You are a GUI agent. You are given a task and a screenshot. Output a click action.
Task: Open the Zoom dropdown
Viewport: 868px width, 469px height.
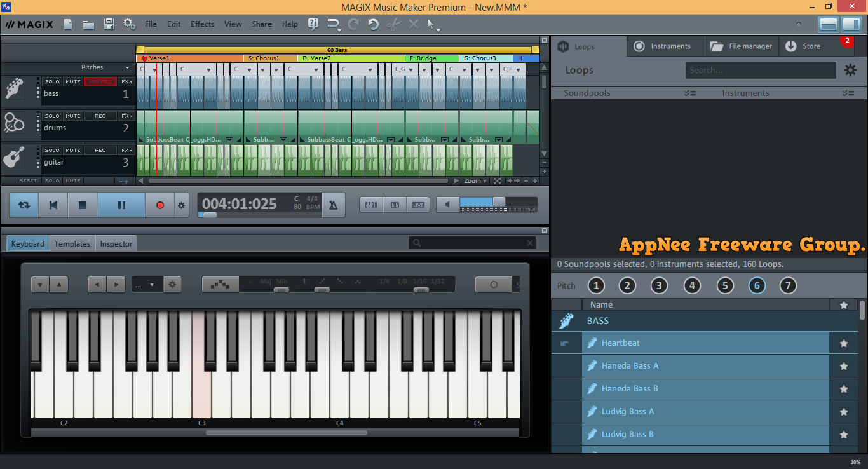tap(475, 181)
